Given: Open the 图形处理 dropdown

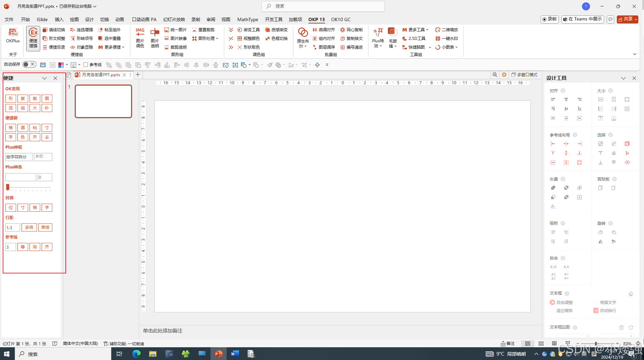Looking at the screenshot, I should coord(205,39).
